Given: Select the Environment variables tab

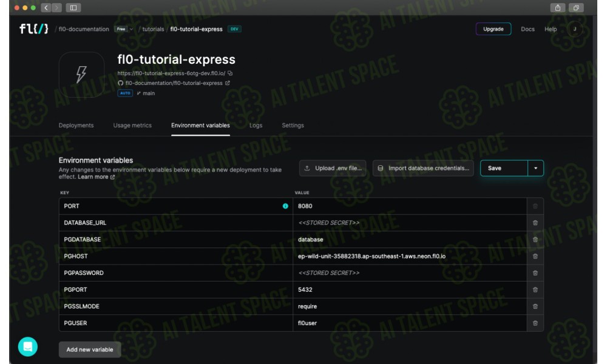Looking at the screenshot, I should point(200,126).
